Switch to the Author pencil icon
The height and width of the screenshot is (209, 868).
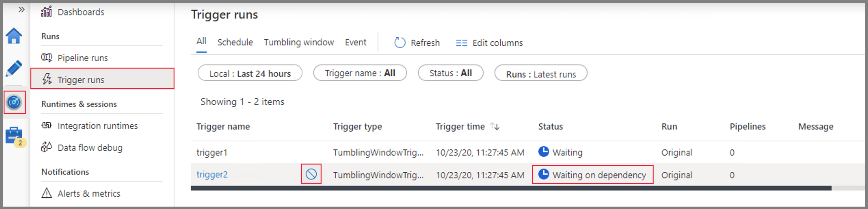pyautogui.click(x=14, y=69)
